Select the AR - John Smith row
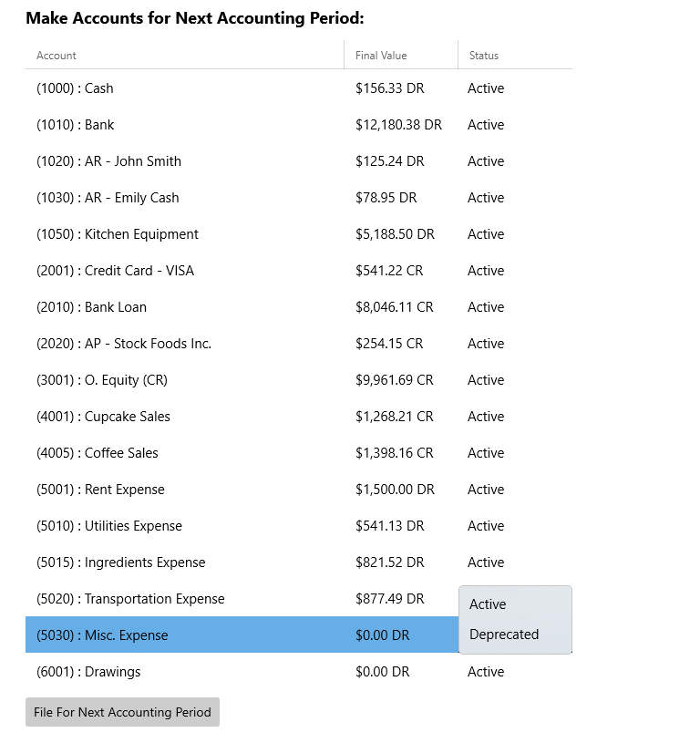The width and height of the screenshot is (700, 743). coord(299,161)
